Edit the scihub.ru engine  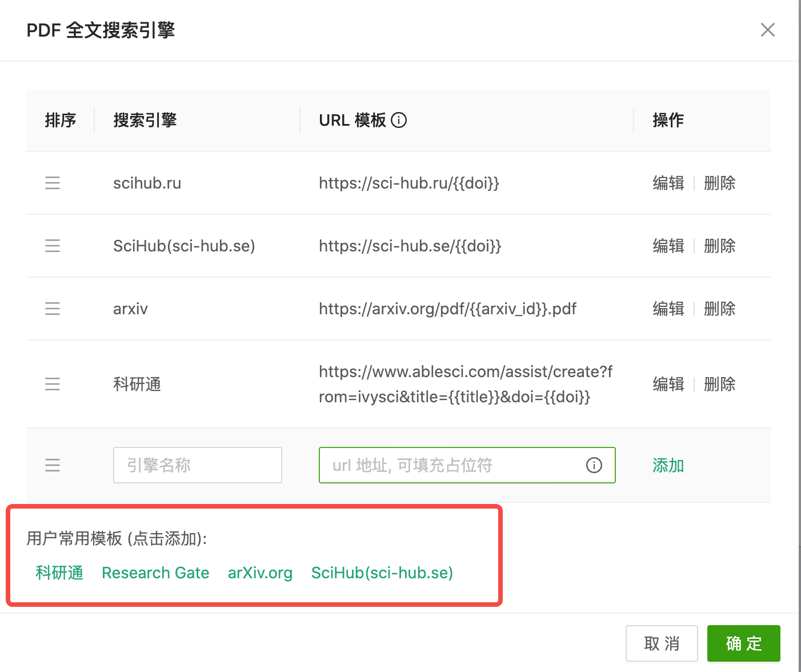[668, 183]
